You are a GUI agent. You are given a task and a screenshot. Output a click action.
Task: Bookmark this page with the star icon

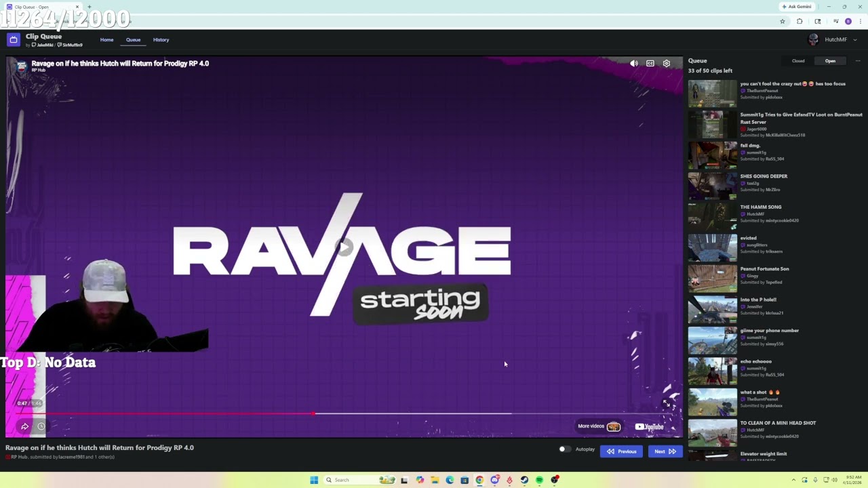(783, 22)
